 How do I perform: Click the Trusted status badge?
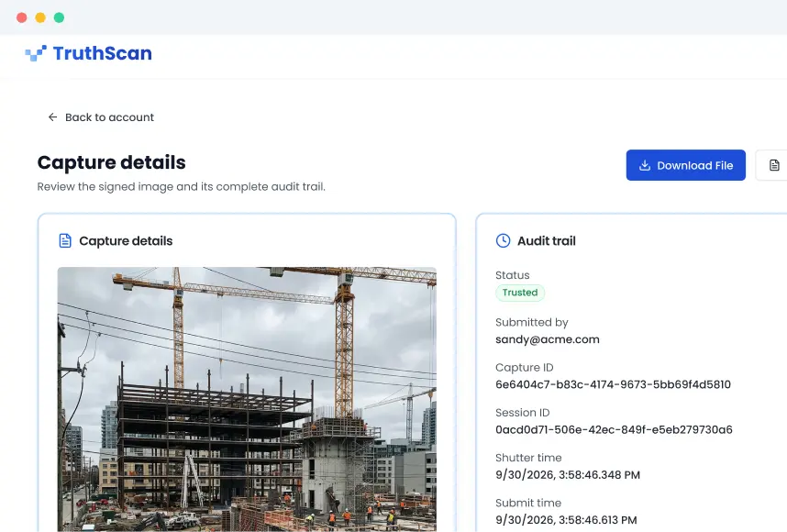tap(520, 293)
